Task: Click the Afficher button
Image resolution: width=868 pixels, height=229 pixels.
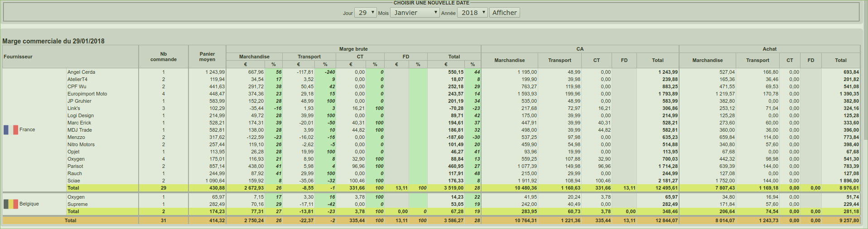Action: [504, 13]
